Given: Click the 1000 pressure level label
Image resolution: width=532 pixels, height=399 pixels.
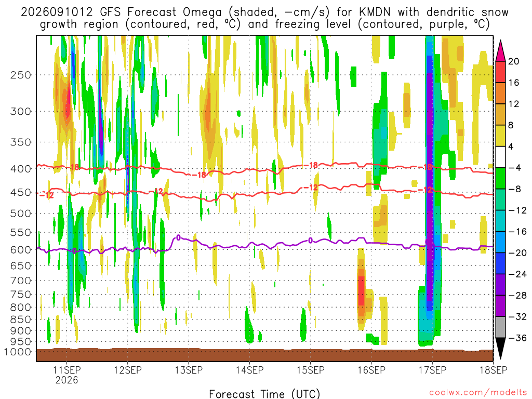Looking at the screenshot, I should click(x=18, y=352).
